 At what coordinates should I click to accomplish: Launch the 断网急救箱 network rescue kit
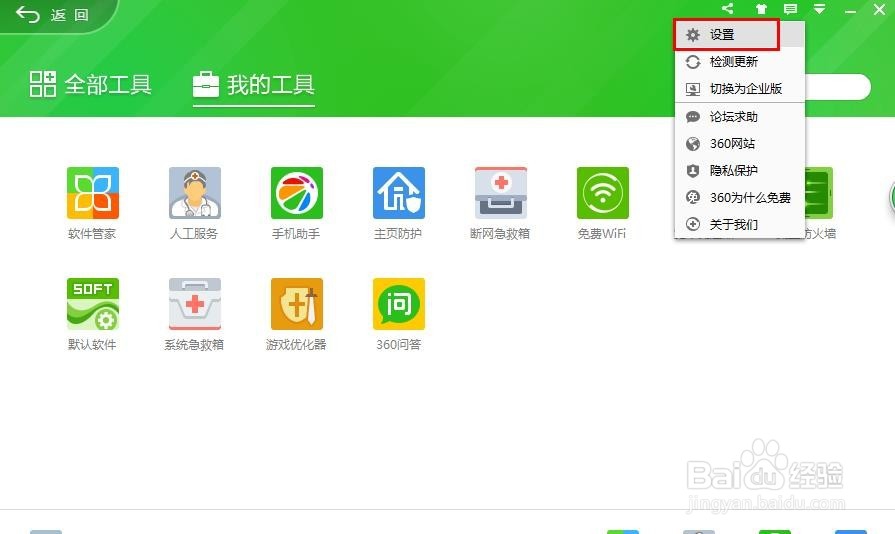(501, 193)
